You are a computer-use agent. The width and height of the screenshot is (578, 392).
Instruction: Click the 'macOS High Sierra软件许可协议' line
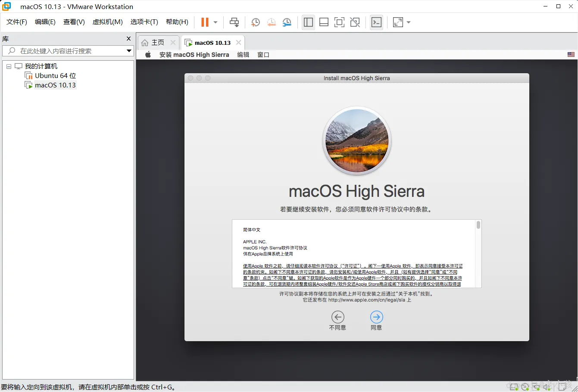pos(275,248)
